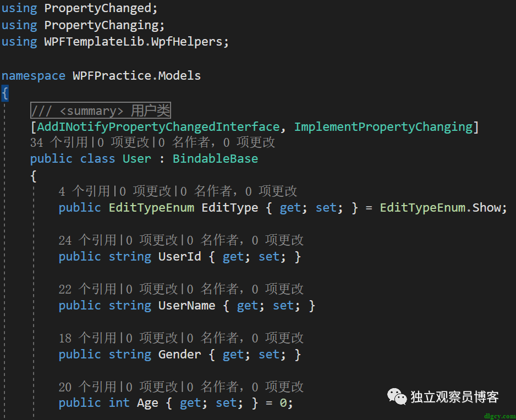Click WPFTemplateLib.WpfHelpers in using statement

(x=133, y=42)
